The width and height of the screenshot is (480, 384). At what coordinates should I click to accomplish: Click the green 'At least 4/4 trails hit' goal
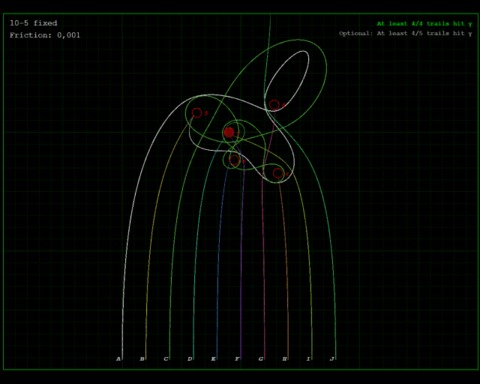[424, 24]
